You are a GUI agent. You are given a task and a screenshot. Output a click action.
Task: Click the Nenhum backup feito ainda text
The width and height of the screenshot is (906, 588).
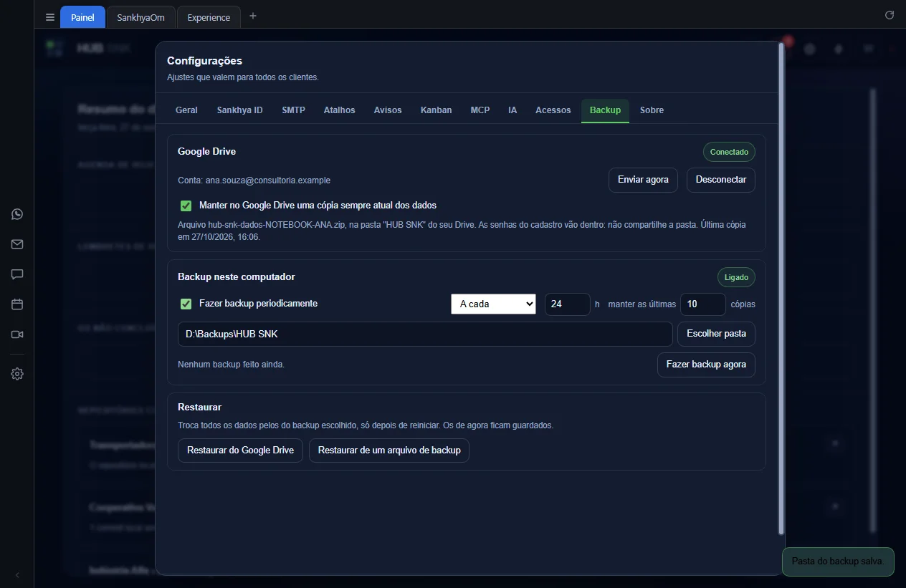pos(231,365)
